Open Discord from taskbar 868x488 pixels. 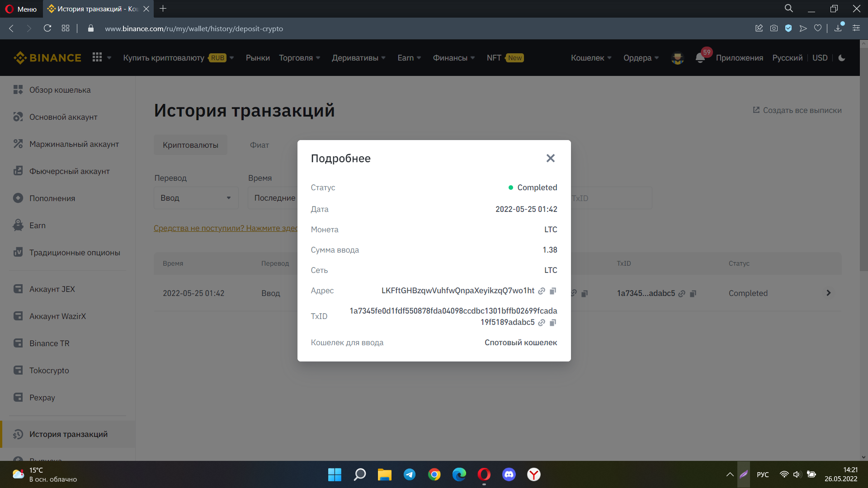pos(509,474)
